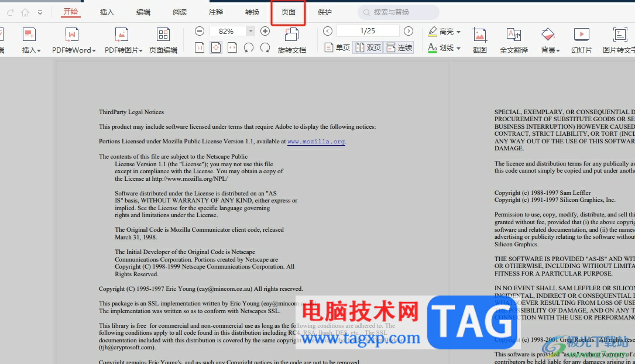This screenshot has width=635, height=364.
Task: Click 'DAMAGE.' text on second page
Action: click(x=509, y=149)
